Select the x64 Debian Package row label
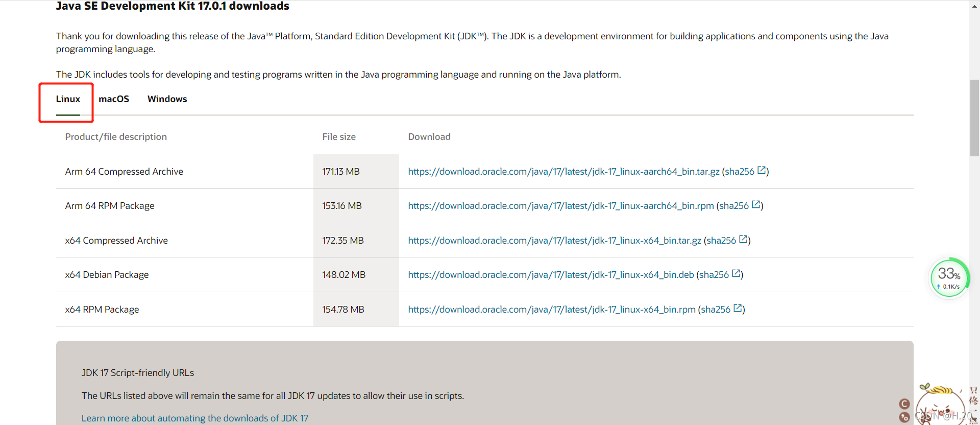The height and width of the screenshot is (425, 980). click(107, 275)
